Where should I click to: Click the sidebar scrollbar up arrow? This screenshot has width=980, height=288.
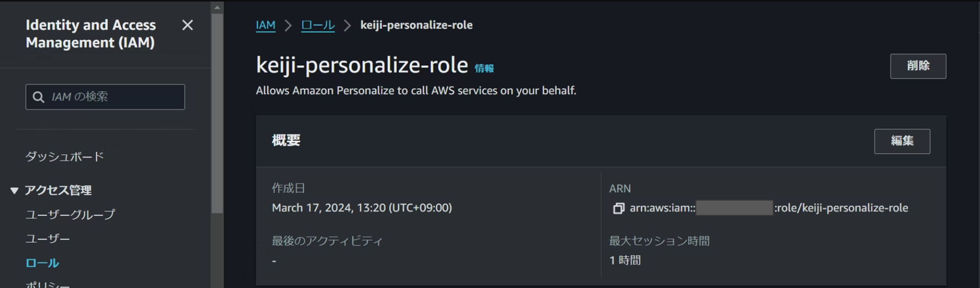click(x=217, y=7)
